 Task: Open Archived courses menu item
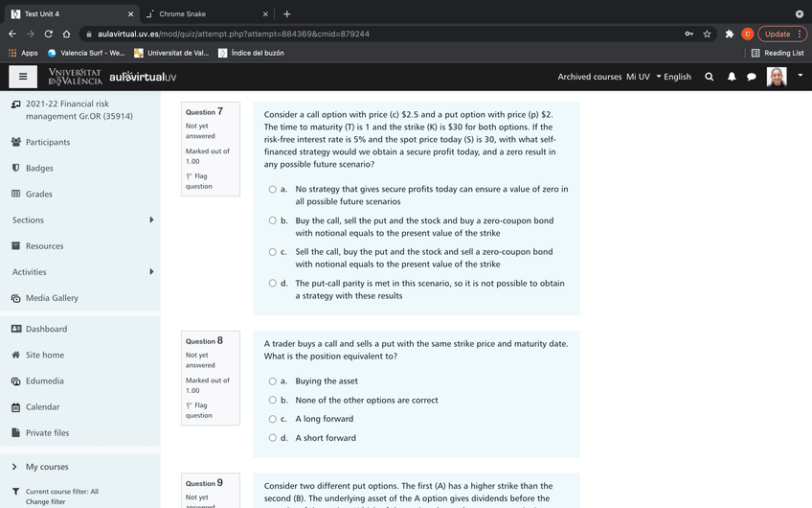pyautogui.click(x=589, y=77)
